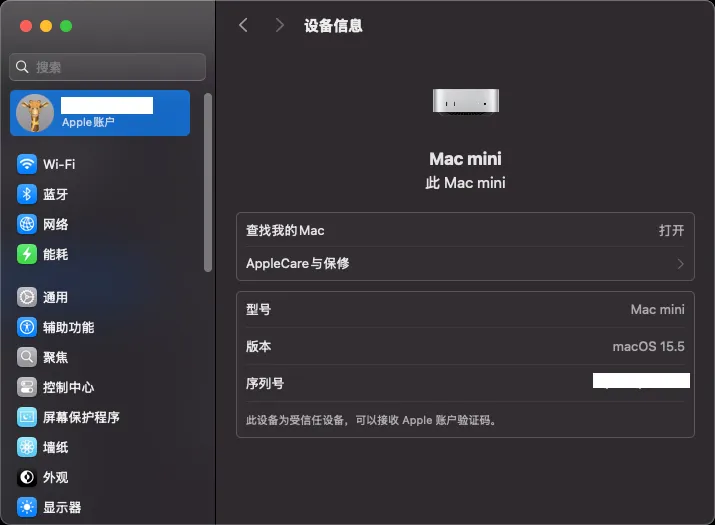This screenshot has height=525, width=715.
Task: Select Wi-Fi label in sidebar
Action: [59, 164]
